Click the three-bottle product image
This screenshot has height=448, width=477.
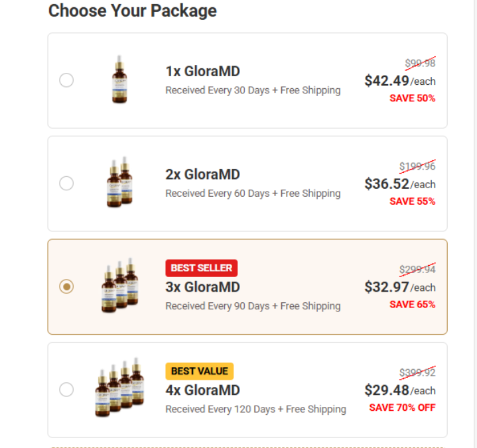120,286
